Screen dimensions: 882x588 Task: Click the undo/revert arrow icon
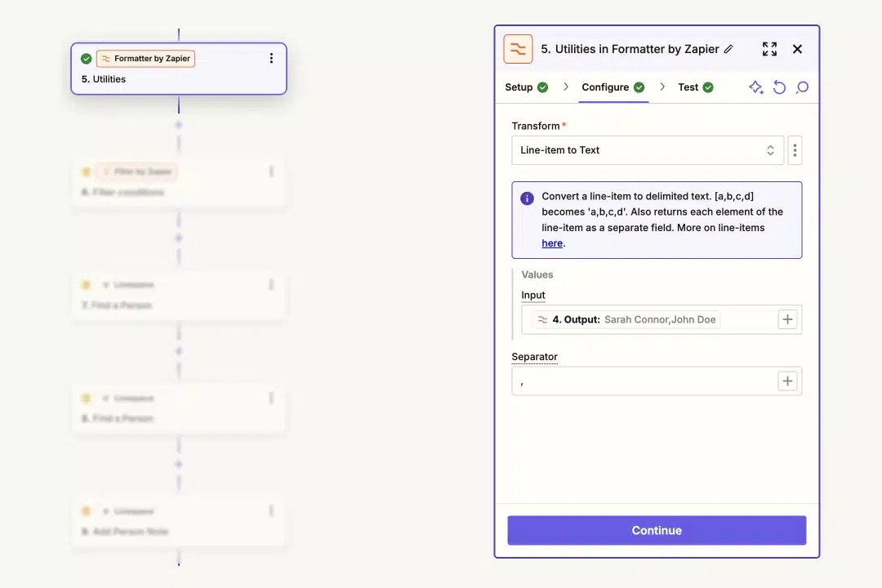(x=779, y=87)
